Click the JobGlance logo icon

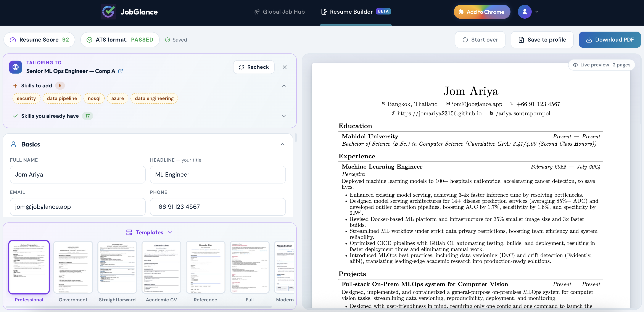[108, 12]
